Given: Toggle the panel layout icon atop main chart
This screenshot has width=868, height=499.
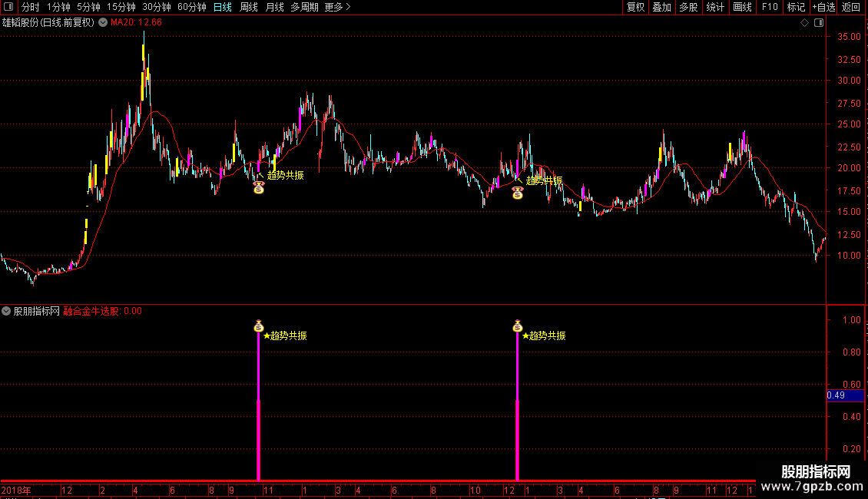Looking at the screenshot, I should tap(819, 23).
